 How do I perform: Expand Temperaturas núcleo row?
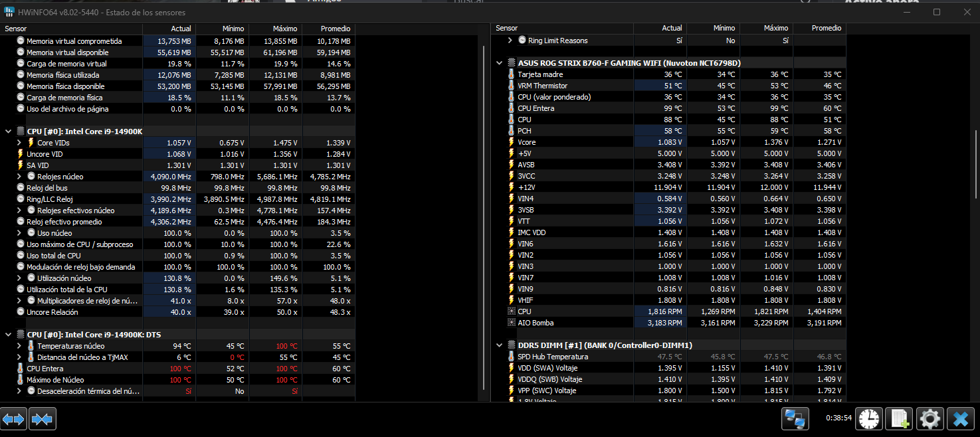pos(19,346)
